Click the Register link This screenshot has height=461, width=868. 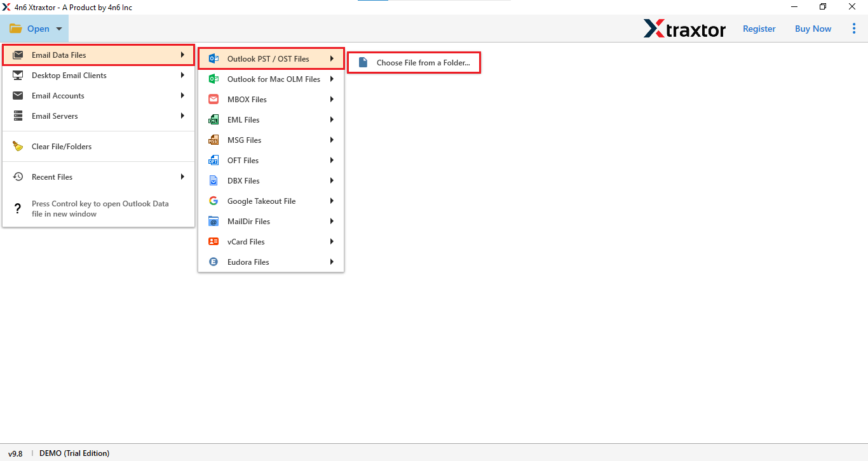tap(759, 29)
